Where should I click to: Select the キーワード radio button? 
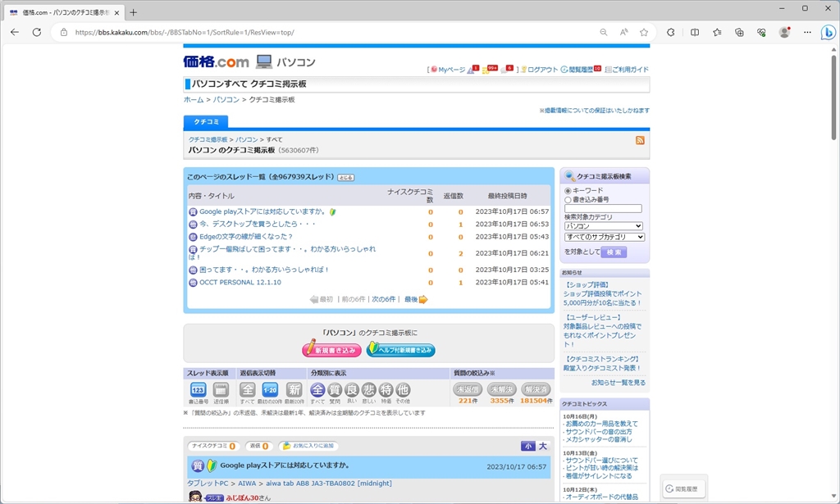click(x=568, y=190)
